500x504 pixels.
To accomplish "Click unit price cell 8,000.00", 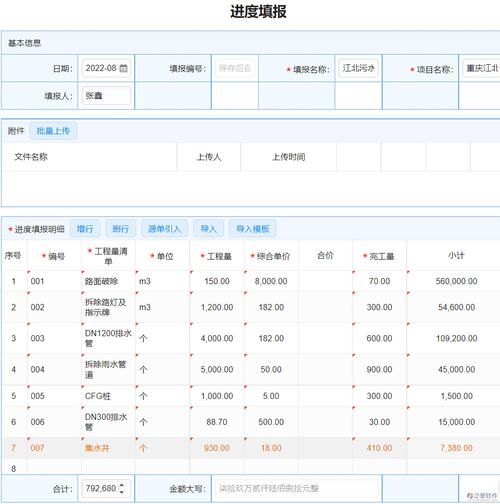I will pyautogui.click(x=271, y=281).
